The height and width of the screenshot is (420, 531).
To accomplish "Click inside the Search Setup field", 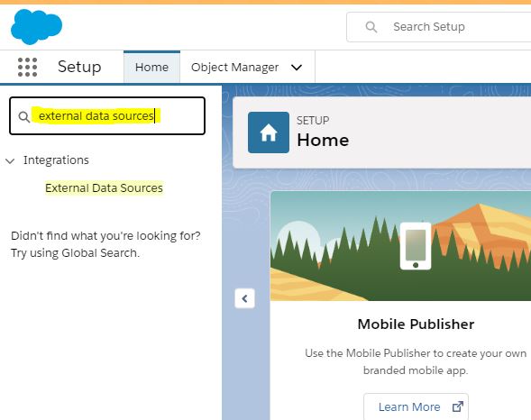I will click(439, 27).
